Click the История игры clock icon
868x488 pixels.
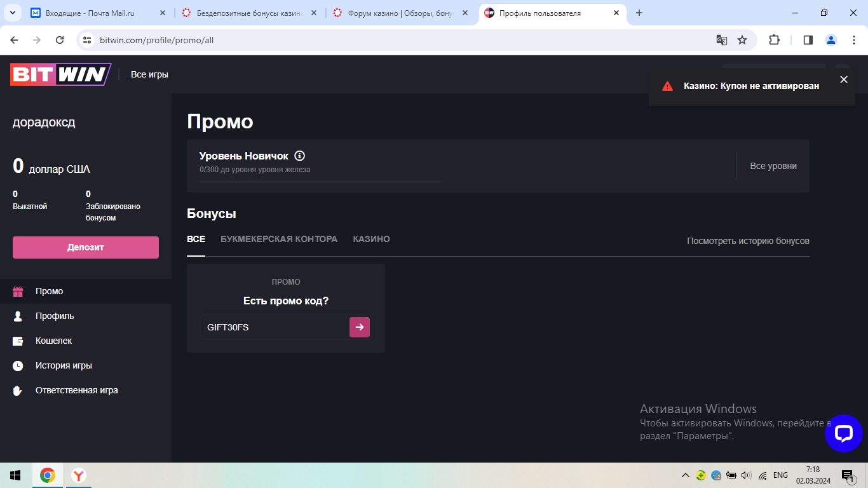(18, 366)
